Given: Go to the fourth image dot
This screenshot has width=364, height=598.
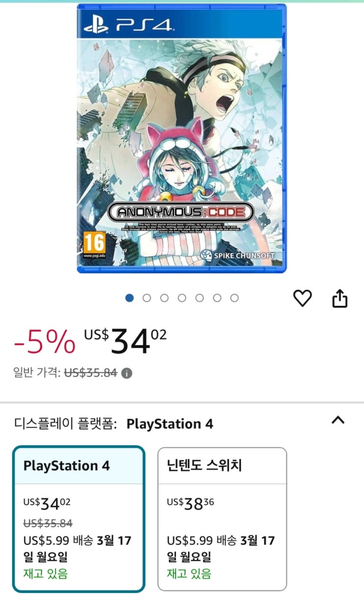Looking at the screenshot, I should coord(182,298).
